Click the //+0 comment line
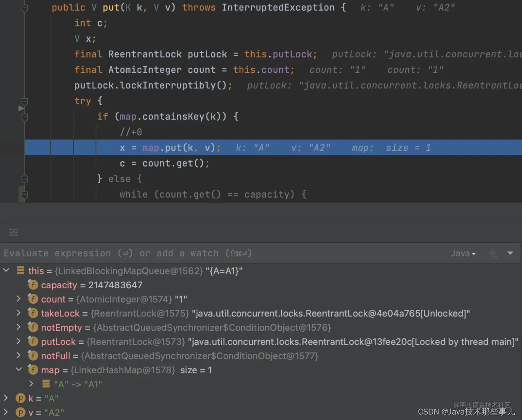The image size is (522, 420). point(131,132)
